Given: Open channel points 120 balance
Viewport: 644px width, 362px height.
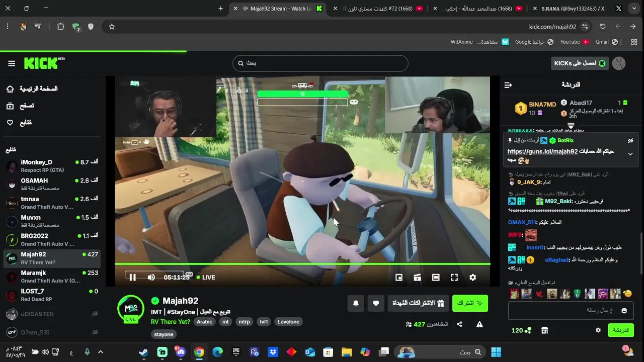Looking at the screenshot, I should coord(521,330).
